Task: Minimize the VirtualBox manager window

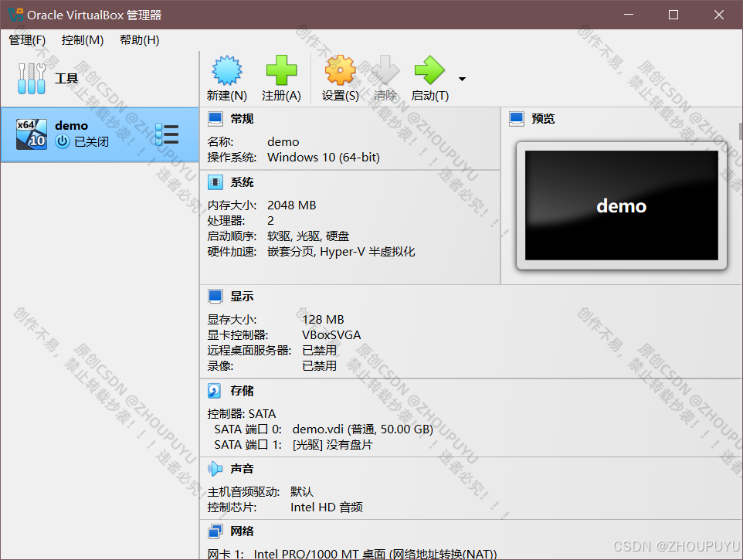Action: click(629, 15)
